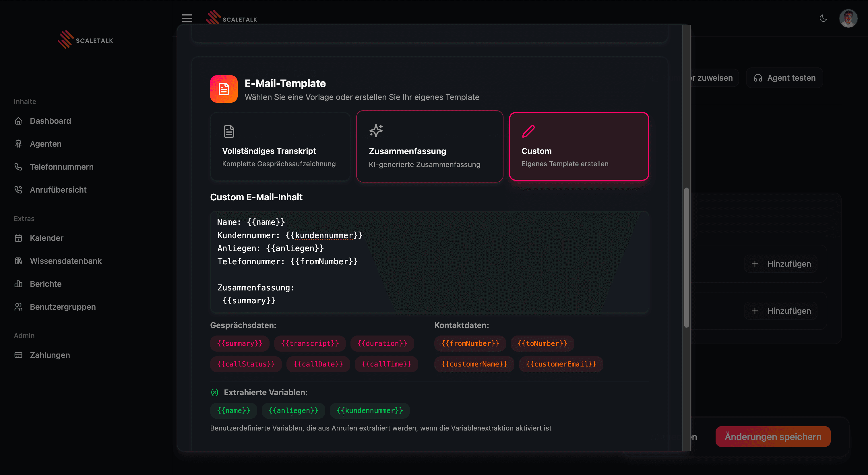The image size is (868, 475).
Task: Open user profile avatar
Action: 848,18
